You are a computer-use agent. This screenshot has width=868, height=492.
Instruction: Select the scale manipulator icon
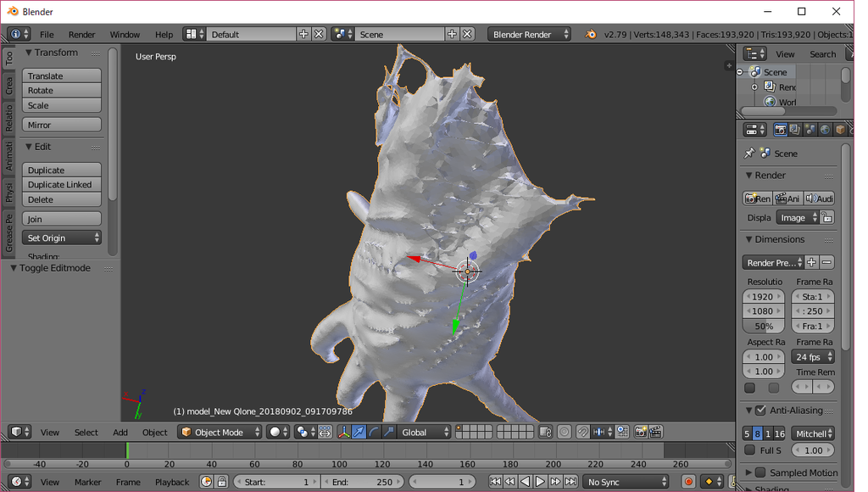tap(389, 432)
